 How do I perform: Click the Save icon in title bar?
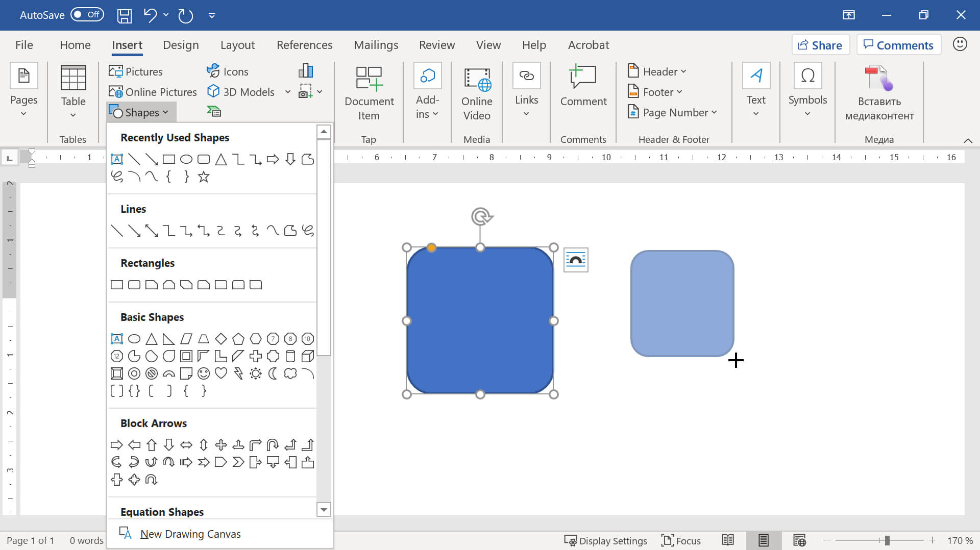click(124, 15)
